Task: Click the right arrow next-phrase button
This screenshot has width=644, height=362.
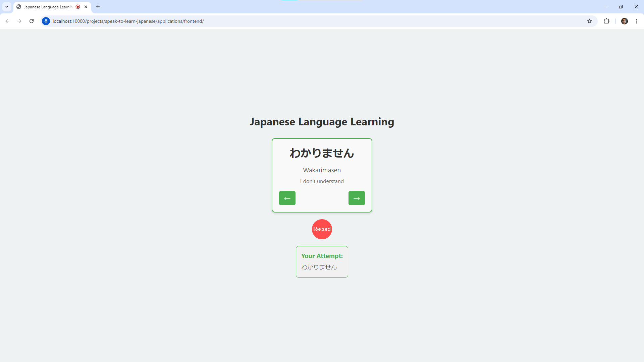Action: (357, 198)
